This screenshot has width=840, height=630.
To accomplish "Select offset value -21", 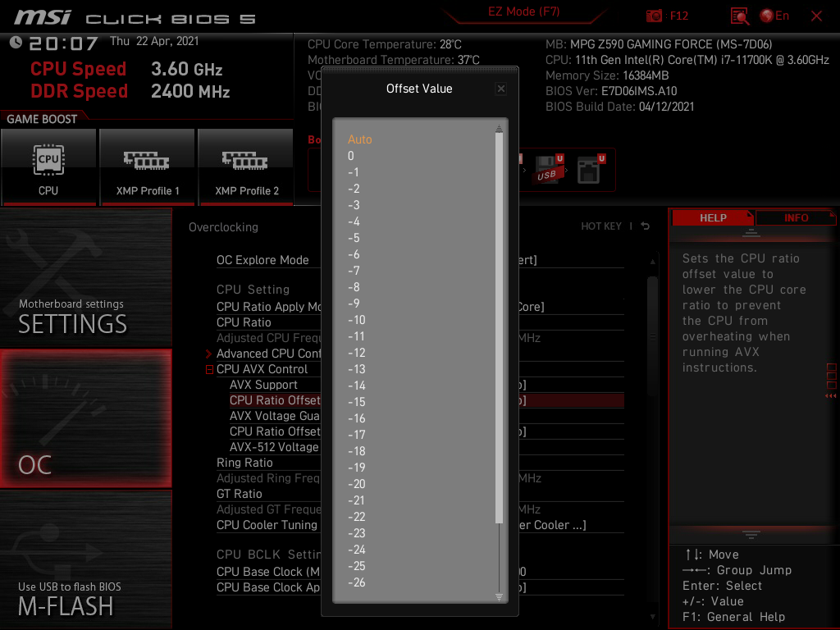I will (x=356, y=500).
